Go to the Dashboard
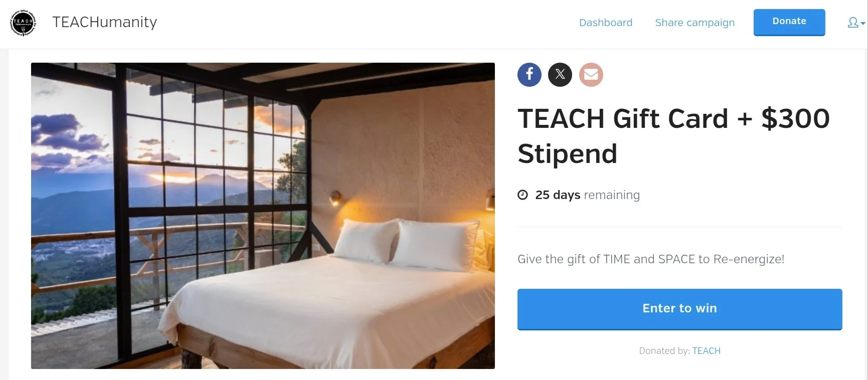 click(606, 23)
